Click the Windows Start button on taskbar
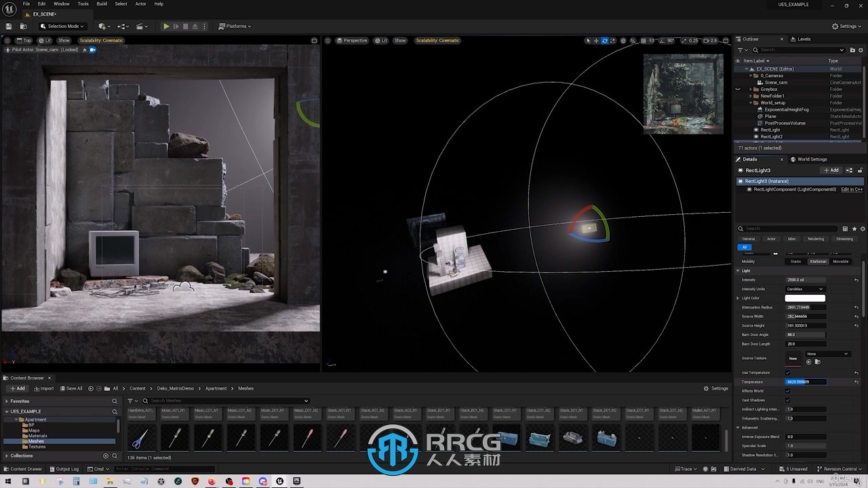 9,481
